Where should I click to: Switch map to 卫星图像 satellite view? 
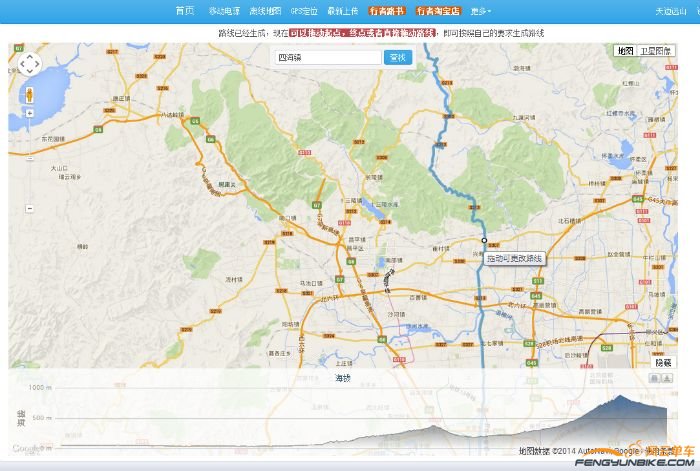point(657,50)
